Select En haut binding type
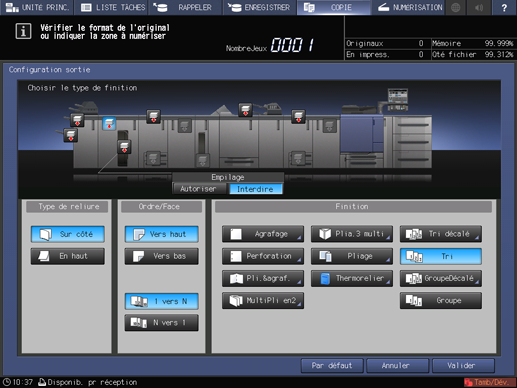Image resolution: width=517 pixels, height=388 pixels. point(68,256)
